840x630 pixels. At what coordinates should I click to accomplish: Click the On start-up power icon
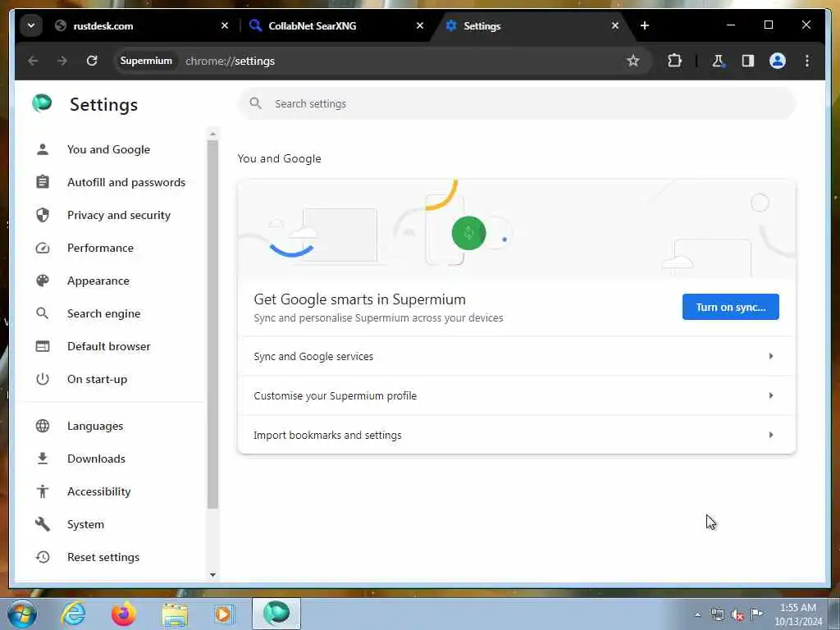pos(43,379)
